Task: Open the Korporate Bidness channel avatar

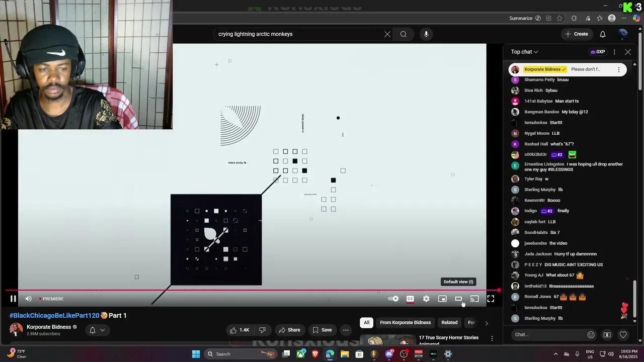Action: pos(16,330)
